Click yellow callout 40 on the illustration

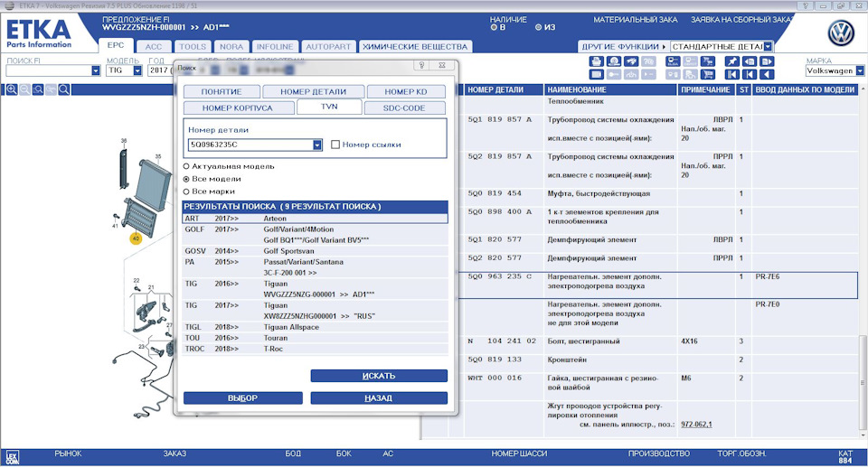136,238
